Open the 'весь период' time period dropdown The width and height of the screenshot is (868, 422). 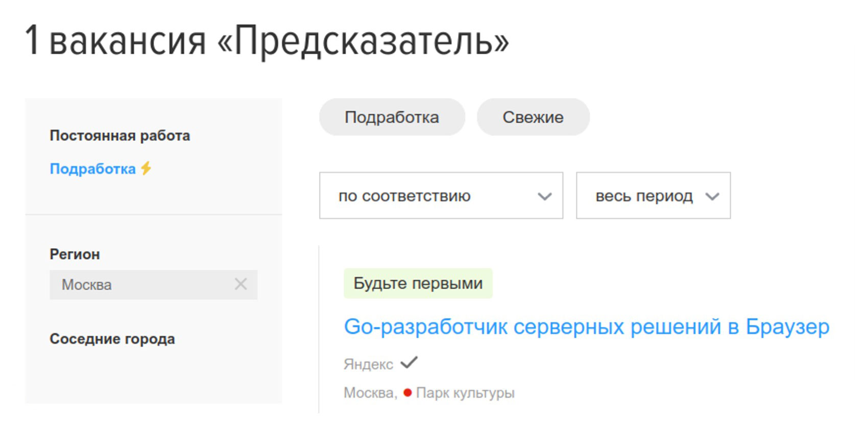click(644, 196)
